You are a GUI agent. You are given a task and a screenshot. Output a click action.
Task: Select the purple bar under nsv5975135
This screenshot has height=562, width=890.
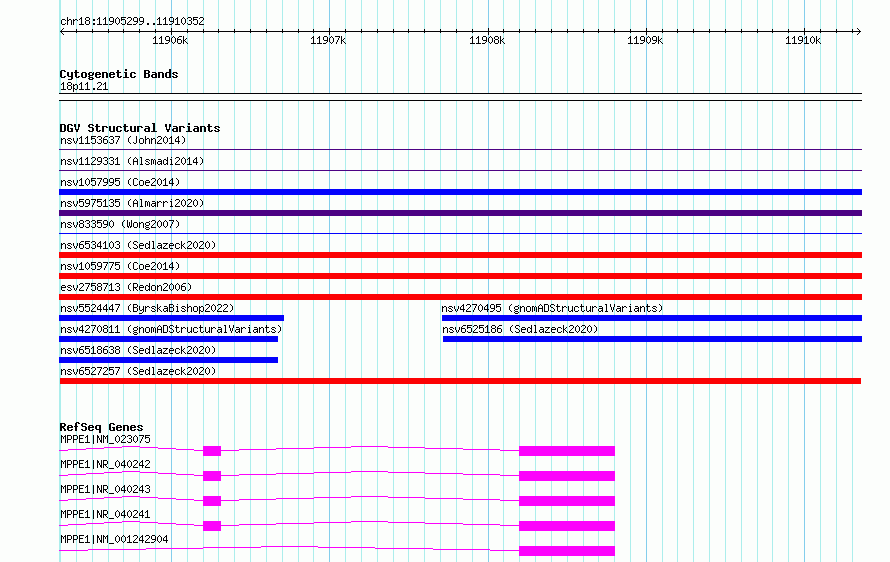point(460,213)
